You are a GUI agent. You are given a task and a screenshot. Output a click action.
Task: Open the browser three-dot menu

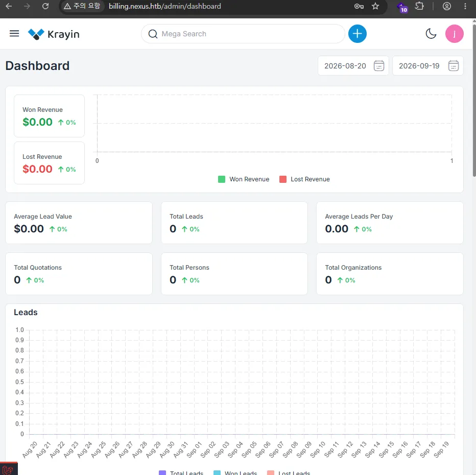coord(465,6)
